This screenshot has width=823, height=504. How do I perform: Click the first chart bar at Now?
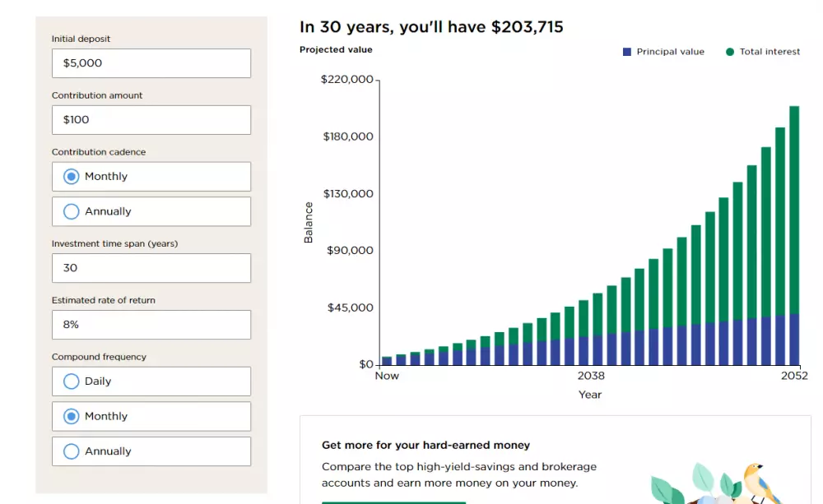387,361
